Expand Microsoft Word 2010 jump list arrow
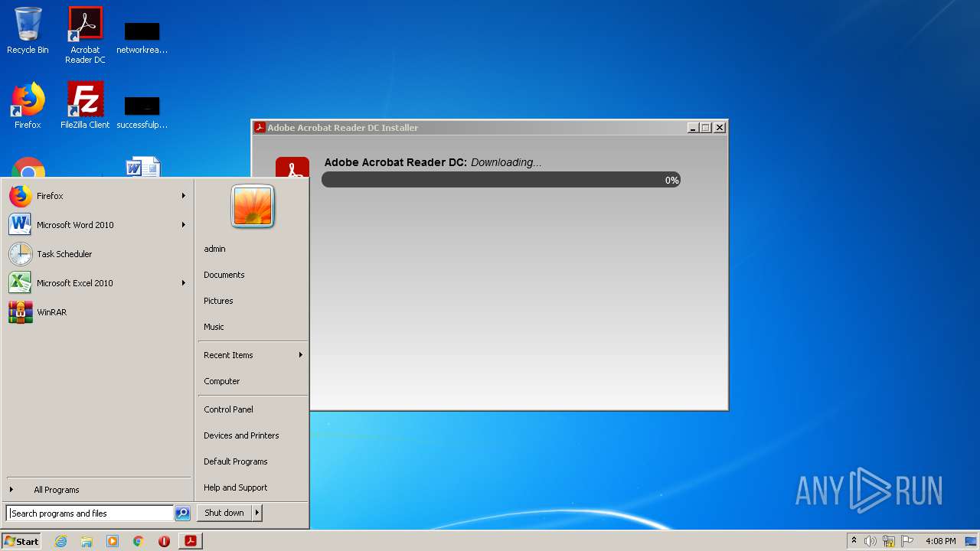Screen dimensions: 980x551 [184, 225]
